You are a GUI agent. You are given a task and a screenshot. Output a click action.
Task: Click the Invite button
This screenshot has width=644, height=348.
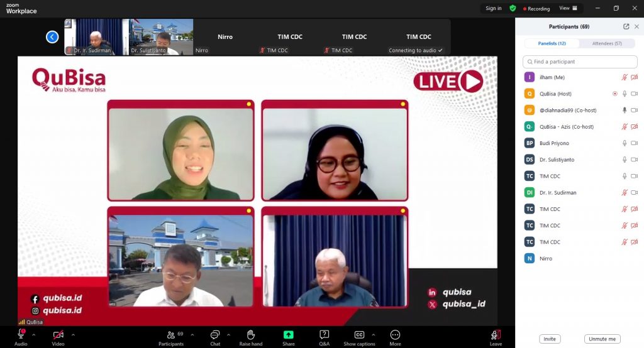coord(549,339)
